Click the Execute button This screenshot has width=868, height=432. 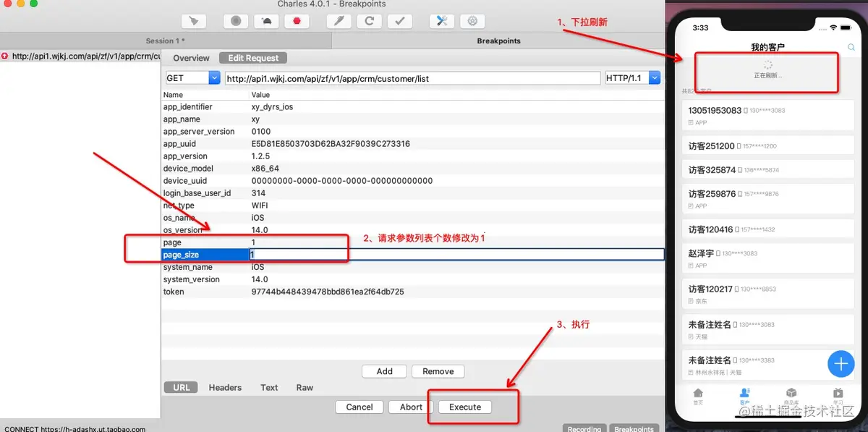click(x=465, y=407)
